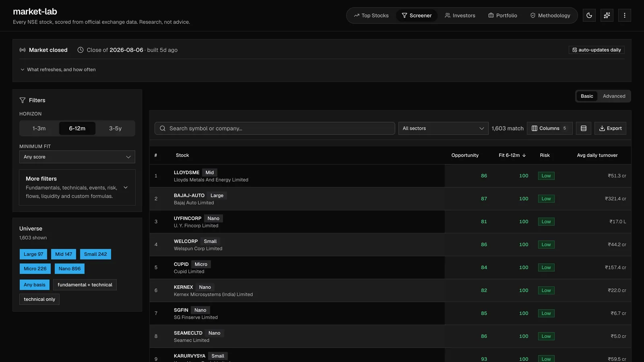Go to the Investors tab
The image size is (644, 362).
point(460,15)
